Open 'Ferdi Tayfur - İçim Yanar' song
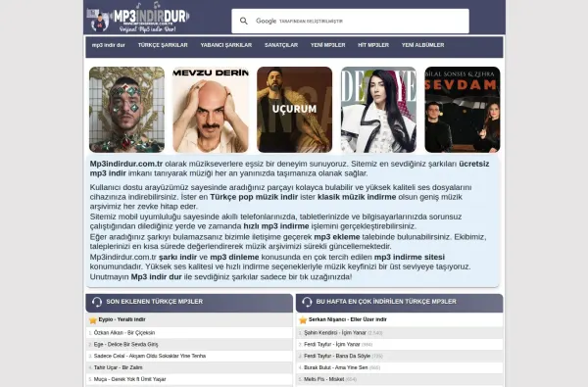This screenshot has width=588, height=387. [332, 344]
